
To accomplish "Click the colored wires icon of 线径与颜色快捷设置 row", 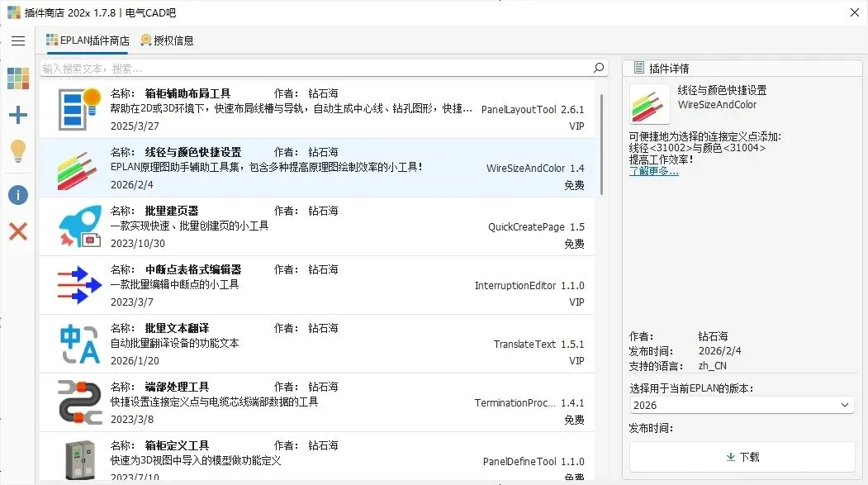I will 78,170.
